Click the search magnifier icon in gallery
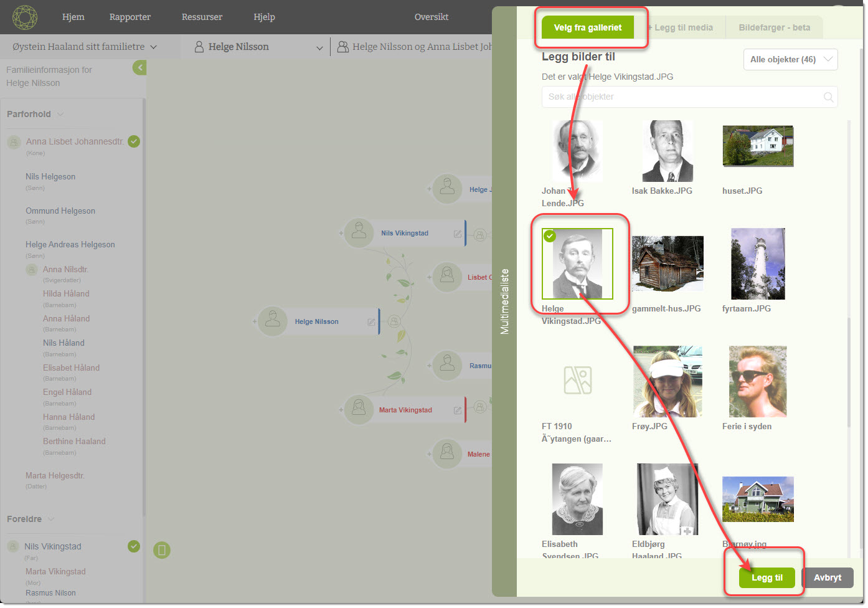The width and height of the screenshot is (868, 608). pyautogui.click(x=828, y=97)
